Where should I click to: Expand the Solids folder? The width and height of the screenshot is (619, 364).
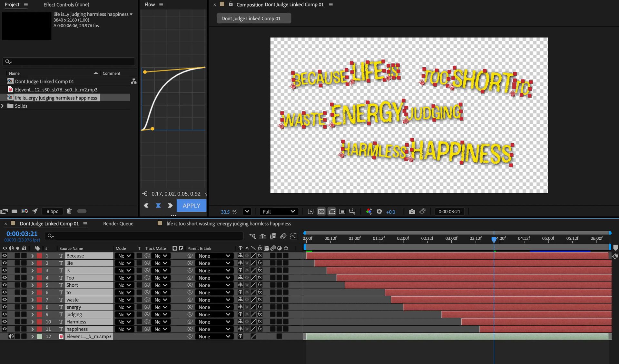tap(3, 106)
